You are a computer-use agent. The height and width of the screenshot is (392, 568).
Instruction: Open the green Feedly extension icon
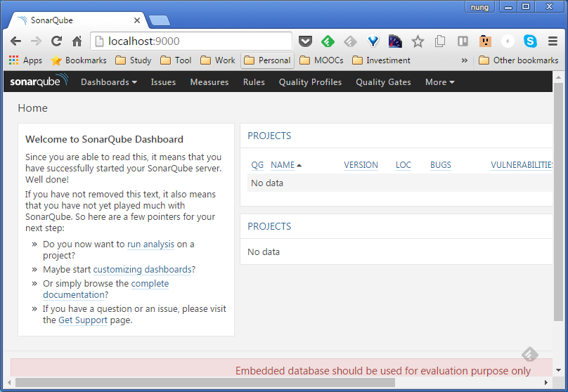pos(328,41)
